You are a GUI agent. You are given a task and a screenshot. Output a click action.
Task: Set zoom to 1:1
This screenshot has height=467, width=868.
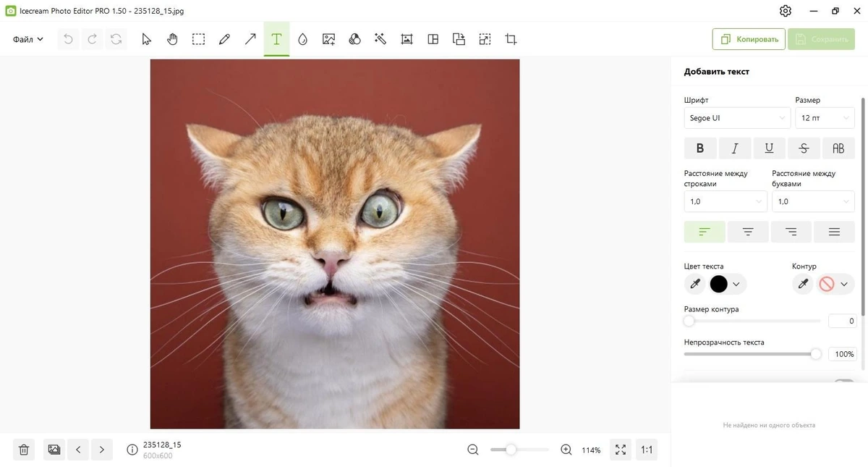(x=647, y=450)
